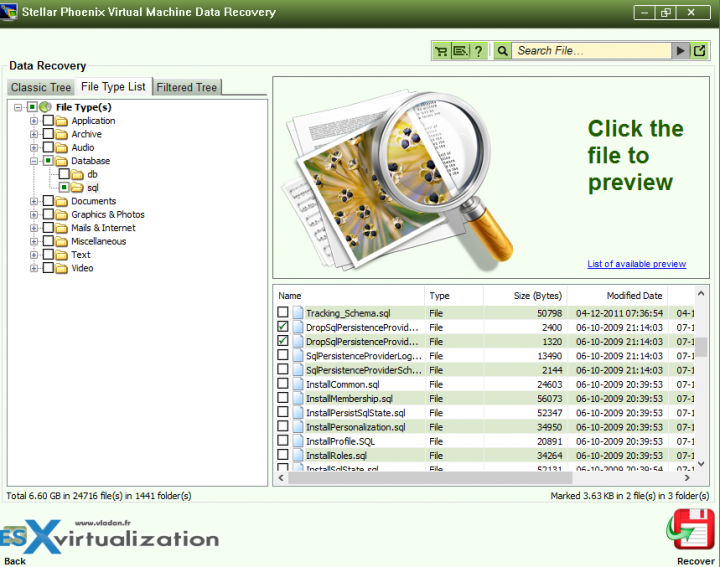Viewport: 720px width, 567px height.
Task: Check the InstallCommon.sql checkbox
Action: [283, 383]
